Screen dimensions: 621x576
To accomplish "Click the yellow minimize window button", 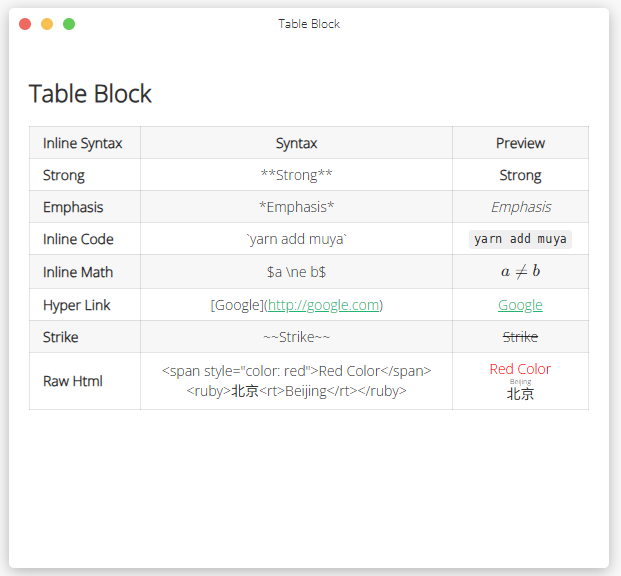I will point(47,24).
